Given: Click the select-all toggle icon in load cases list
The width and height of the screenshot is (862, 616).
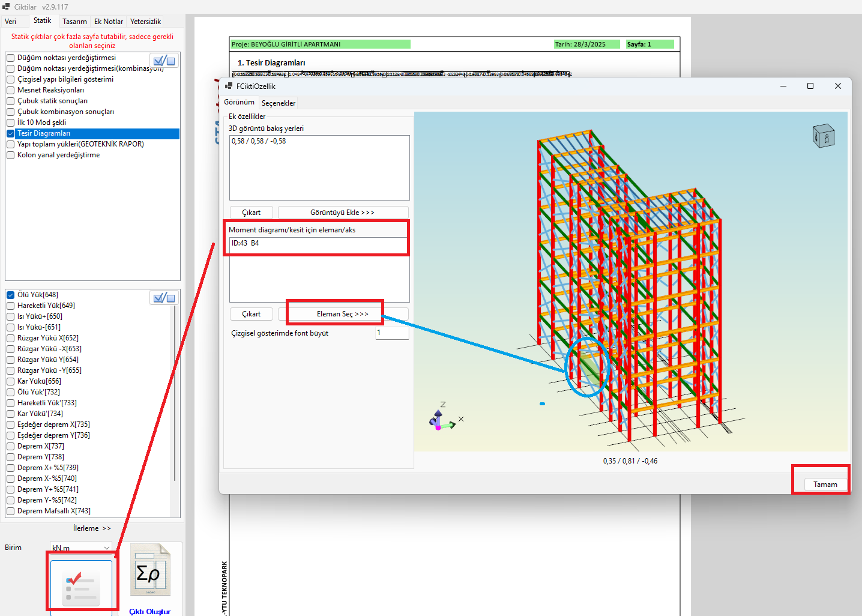Looking at the screenshot, I should pos(164,298).
